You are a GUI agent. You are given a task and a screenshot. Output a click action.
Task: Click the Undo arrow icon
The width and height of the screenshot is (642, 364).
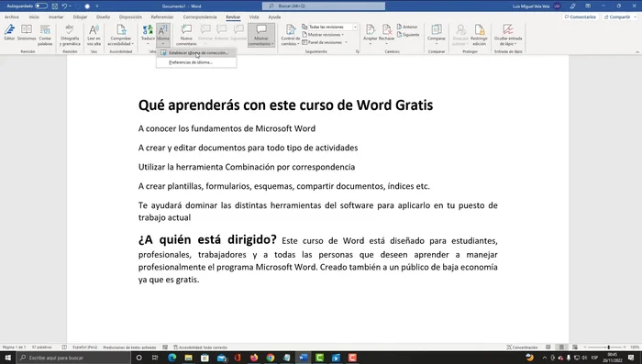coord(64,6)
